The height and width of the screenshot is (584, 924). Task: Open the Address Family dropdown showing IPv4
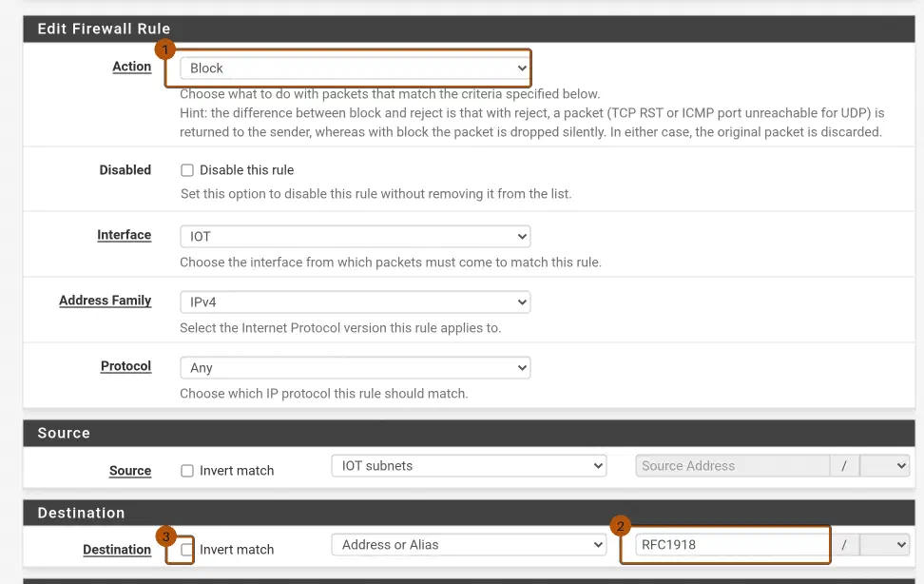[355, 302]
